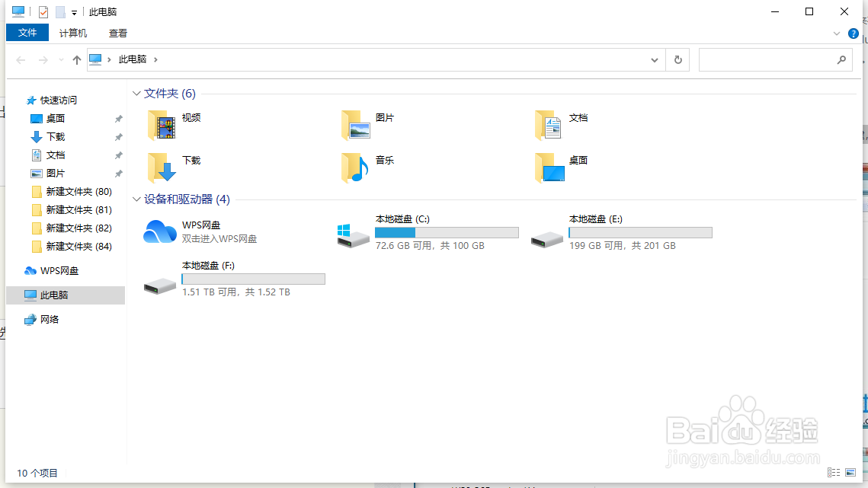The height and width of the screenshot is (488, 868).
Task: Click the New folder quick access icon
Action: tap(60, 11)
